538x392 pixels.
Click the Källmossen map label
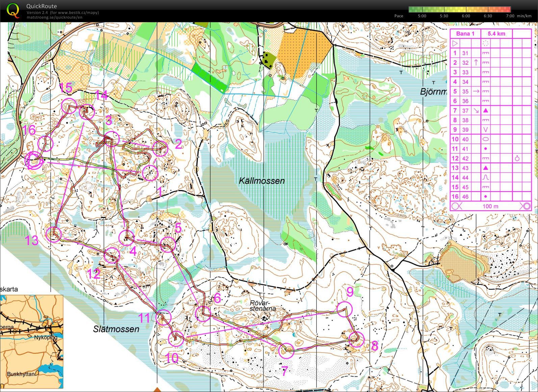(262, 181)
